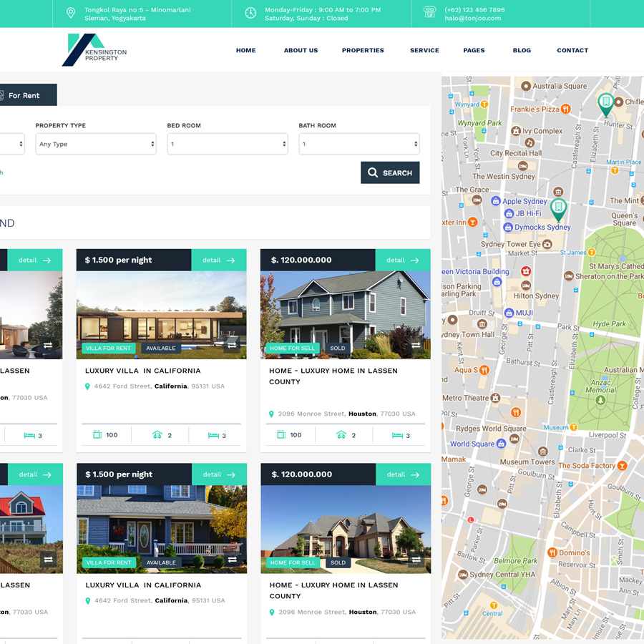Viewport: 644px width, 644px height.
Task: Click the SEARCH button
Action: (390, 172)
